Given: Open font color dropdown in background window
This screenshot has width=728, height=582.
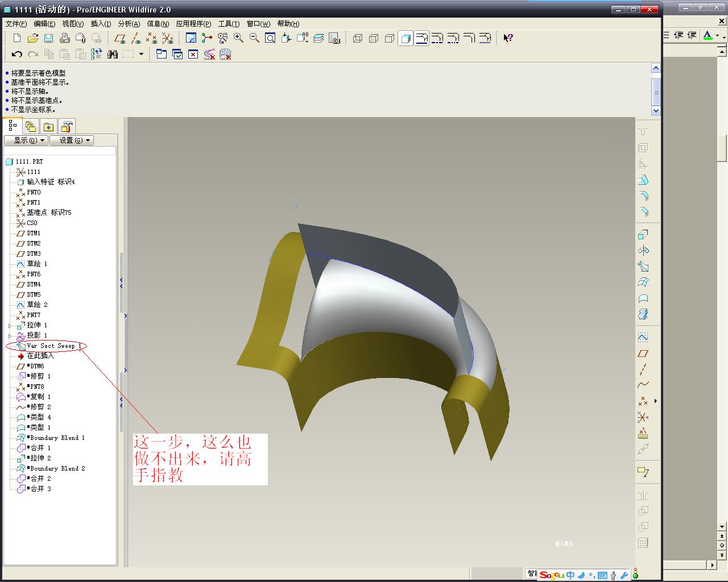Looking at the screenshot, I should pyautogui.click(x=717, y=36).
